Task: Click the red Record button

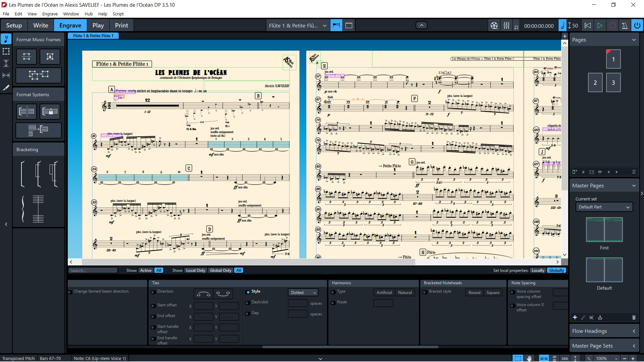Action: coord(612,26)
